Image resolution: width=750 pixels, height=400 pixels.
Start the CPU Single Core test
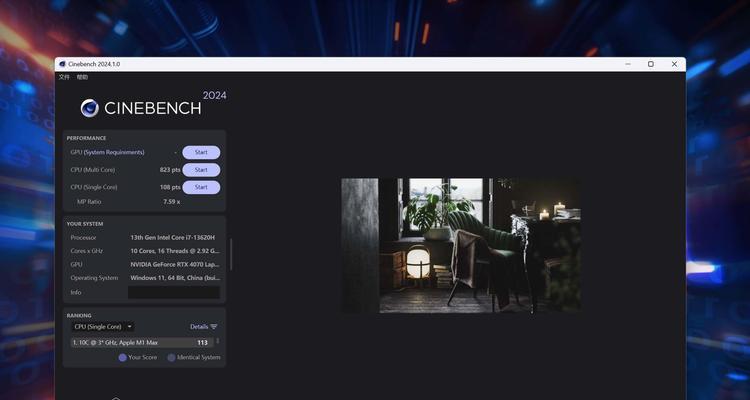pos(201,187)
